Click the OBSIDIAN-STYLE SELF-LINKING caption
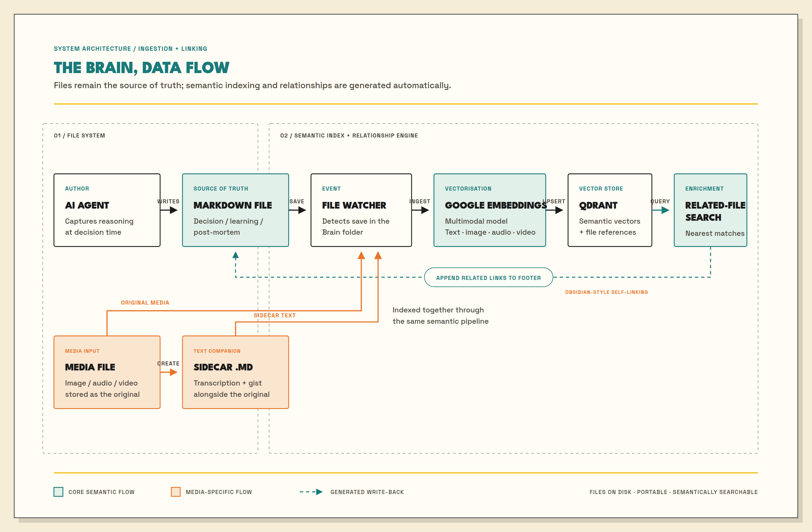The width and height of the screenshot is (812, 532). click(606, 292)
